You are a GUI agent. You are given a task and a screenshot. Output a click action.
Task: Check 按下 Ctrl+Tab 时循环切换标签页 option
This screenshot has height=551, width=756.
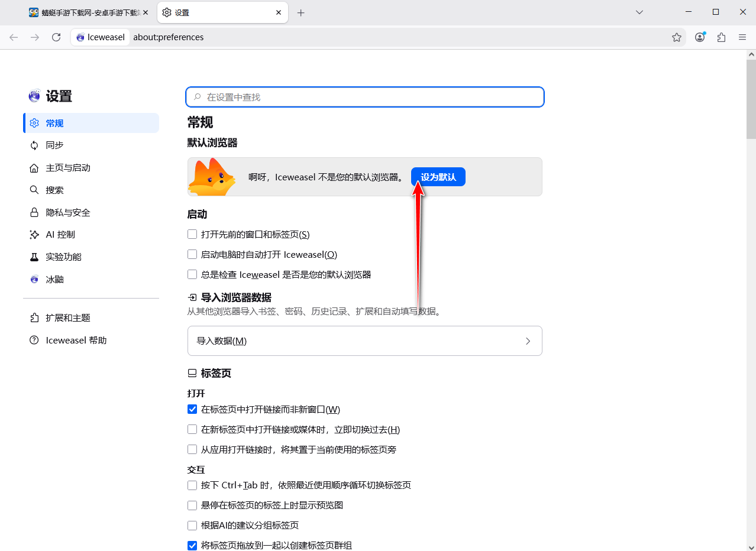click(192, 485)
